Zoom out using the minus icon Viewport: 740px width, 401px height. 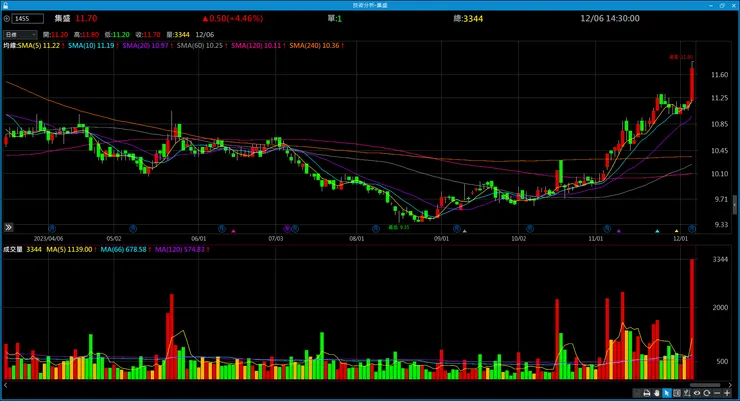pyautogui.click(x=717, y=393)
